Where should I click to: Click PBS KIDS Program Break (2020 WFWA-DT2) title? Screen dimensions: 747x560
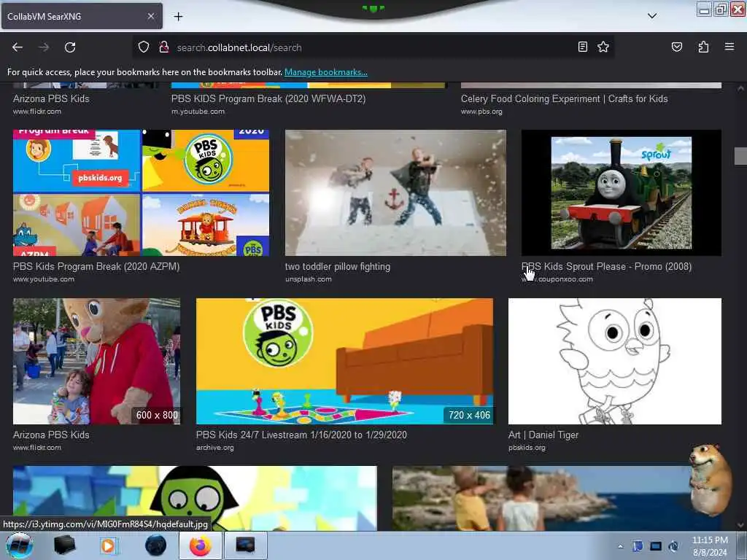click(x=268, y=98)
